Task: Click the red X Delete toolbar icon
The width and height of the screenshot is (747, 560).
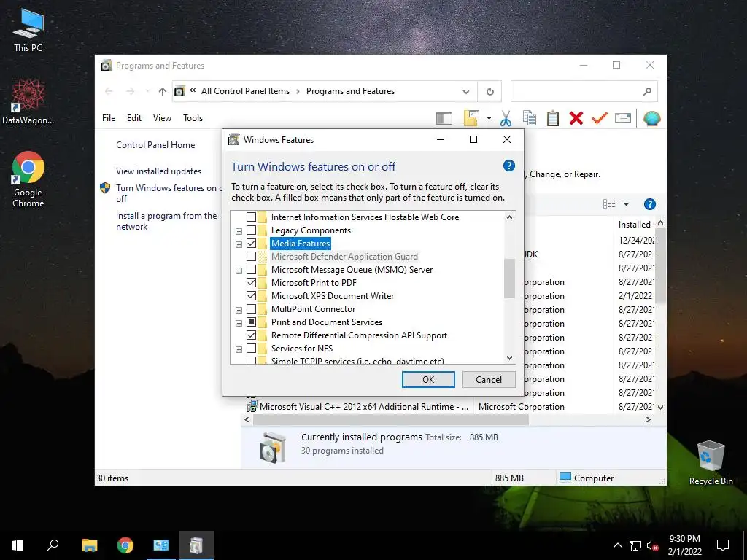Action: point(576,118)
